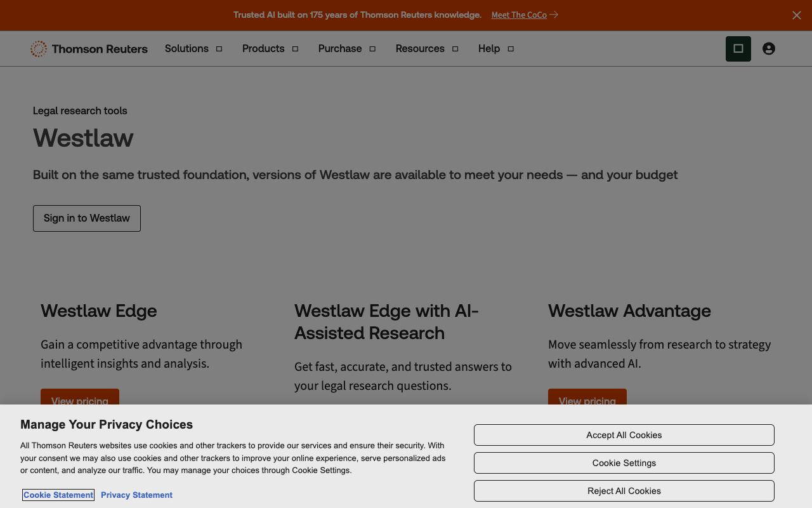Open the Purchase dropdown menu

tap(347, 49)
